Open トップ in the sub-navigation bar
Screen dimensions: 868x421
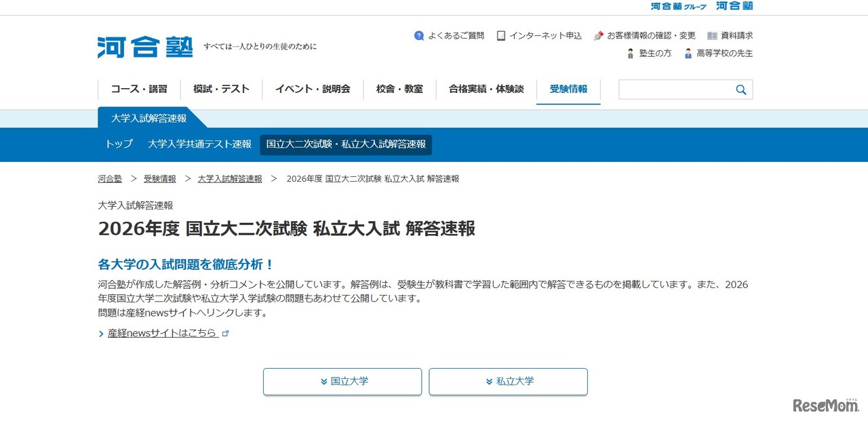click(x=119, y=144)
